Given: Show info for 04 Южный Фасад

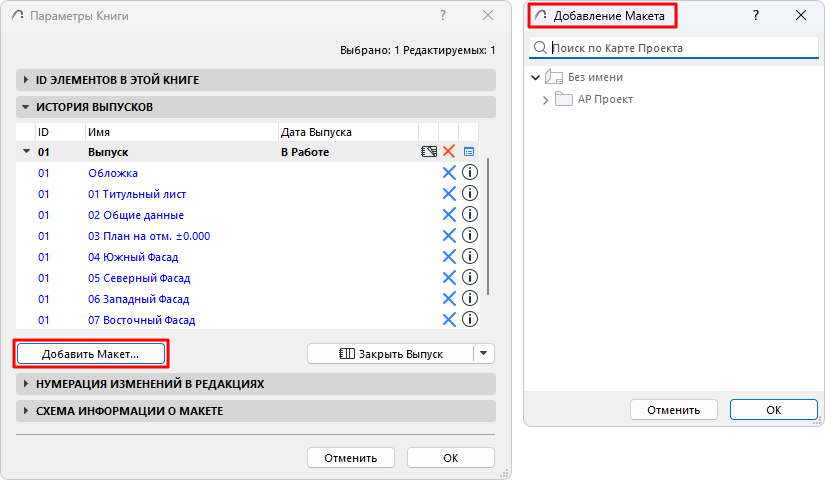Looking at the screenshot, I should (469, 257).
